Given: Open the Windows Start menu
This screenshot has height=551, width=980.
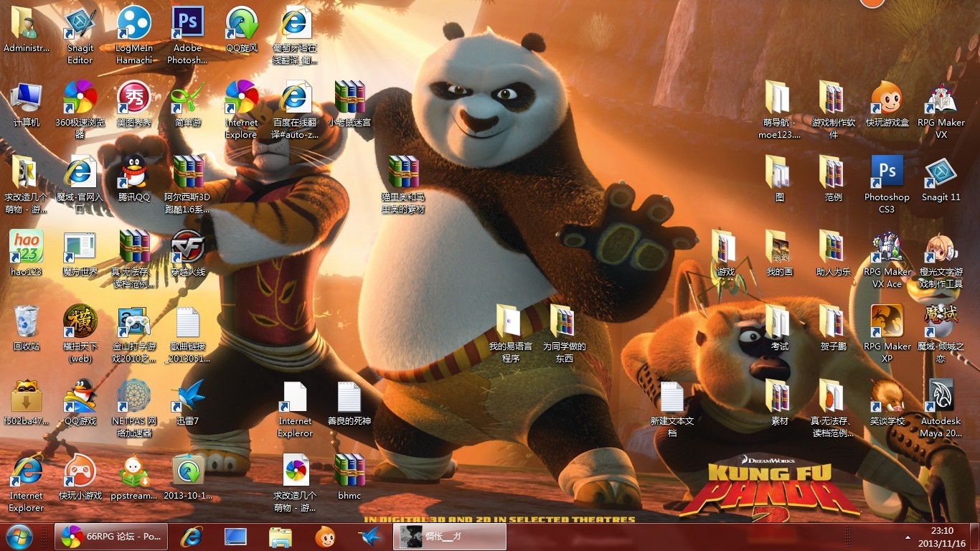Looking at the screenshot, I should click(19, 537).
